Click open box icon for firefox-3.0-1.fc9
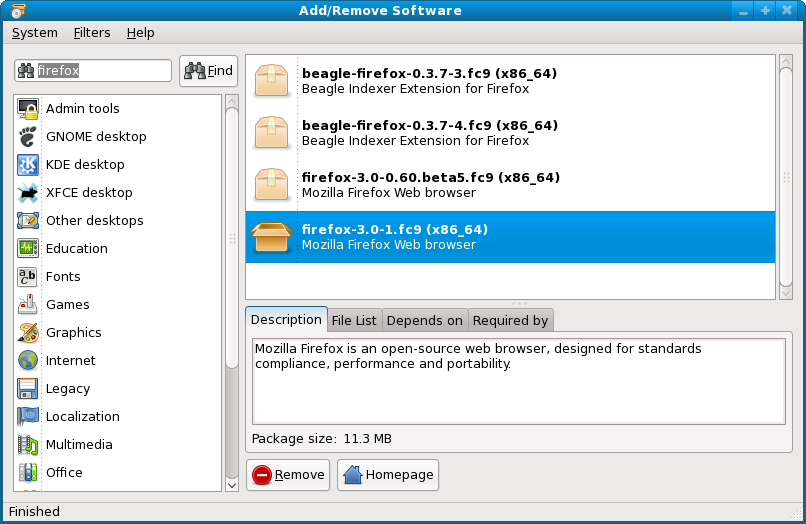This screenshot has width=806, height=524. [271, 237]
